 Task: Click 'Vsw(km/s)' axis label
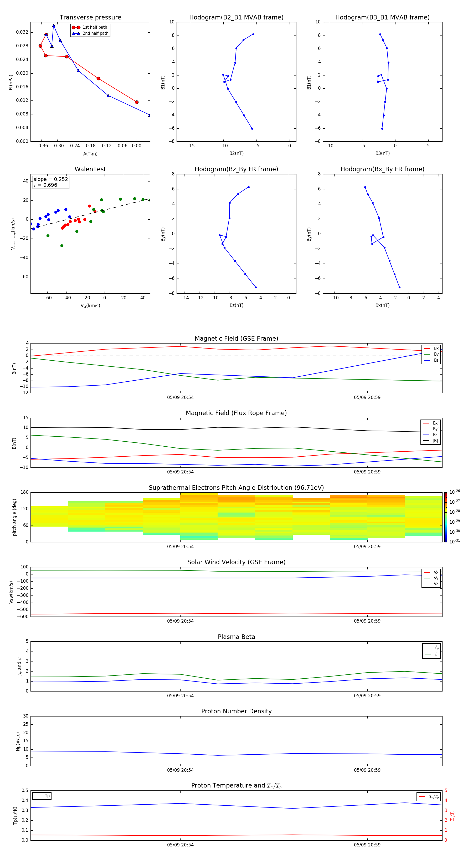click(11, 592)
